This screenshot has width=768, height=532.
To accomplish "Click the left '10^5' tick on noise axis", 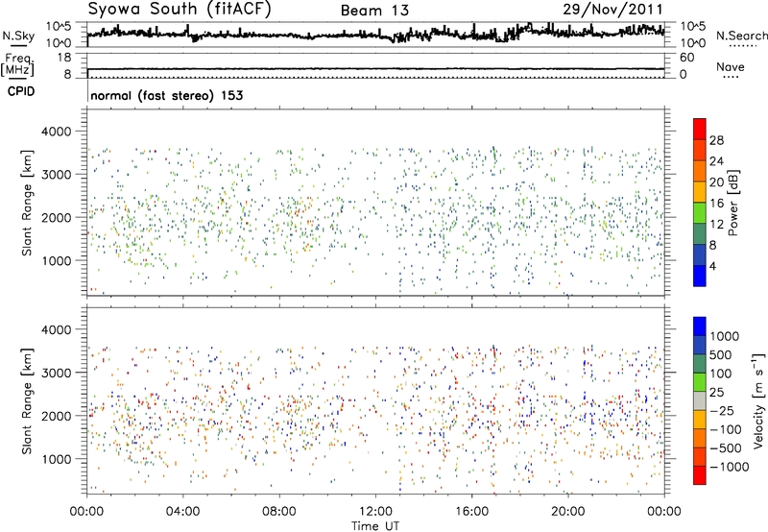I will coord(59,26).
